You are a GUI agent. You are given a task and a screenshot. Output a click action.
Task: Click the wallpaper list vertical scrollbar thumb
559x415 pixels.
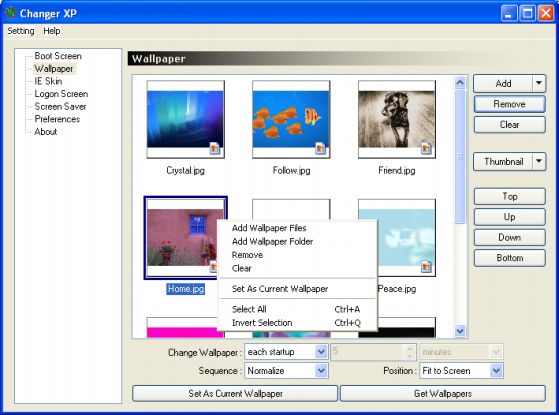click(460, 156)
